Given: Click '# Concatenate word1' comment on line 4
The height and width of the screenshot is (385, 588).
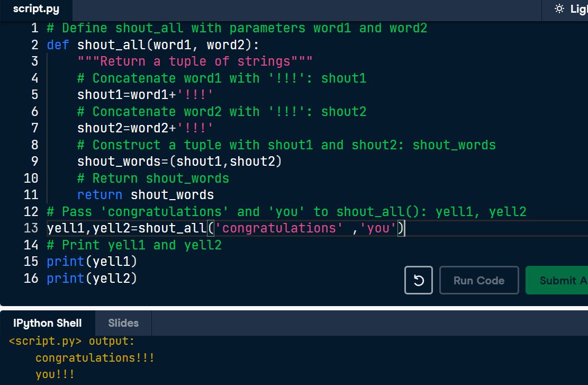Looking at the screenshot, I should pyautogui.click(x=222, y=78).
